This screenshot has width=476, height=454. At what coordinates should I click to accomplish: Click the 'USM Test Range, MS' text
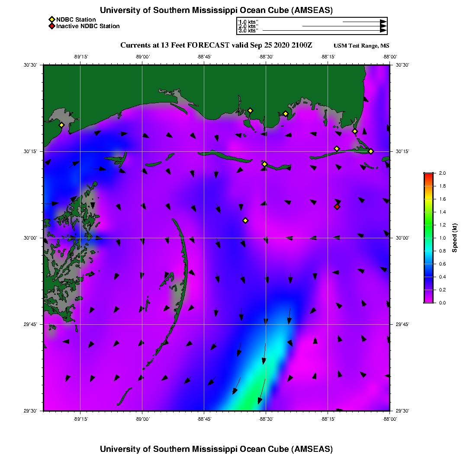pyautogui.click(x=361, y=46)
